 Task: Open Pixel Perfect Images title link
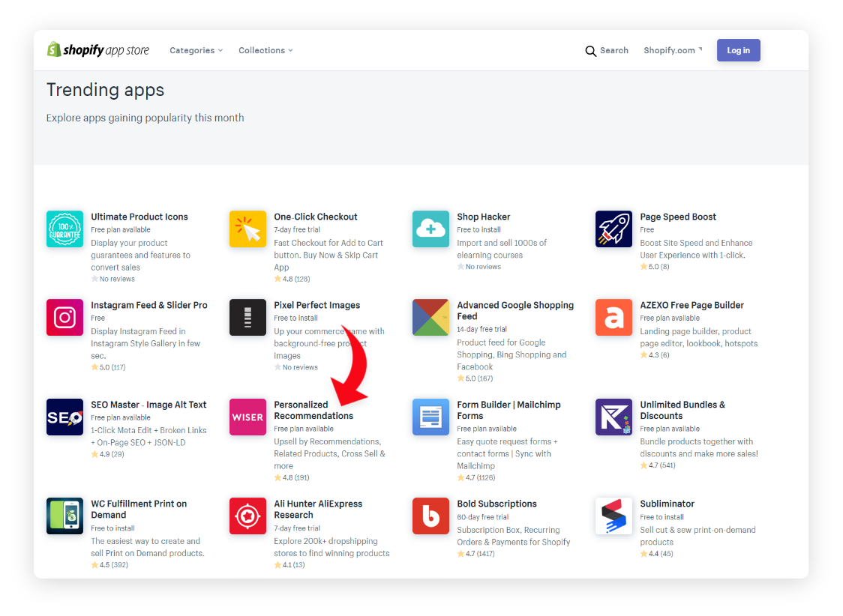[316, 305]
